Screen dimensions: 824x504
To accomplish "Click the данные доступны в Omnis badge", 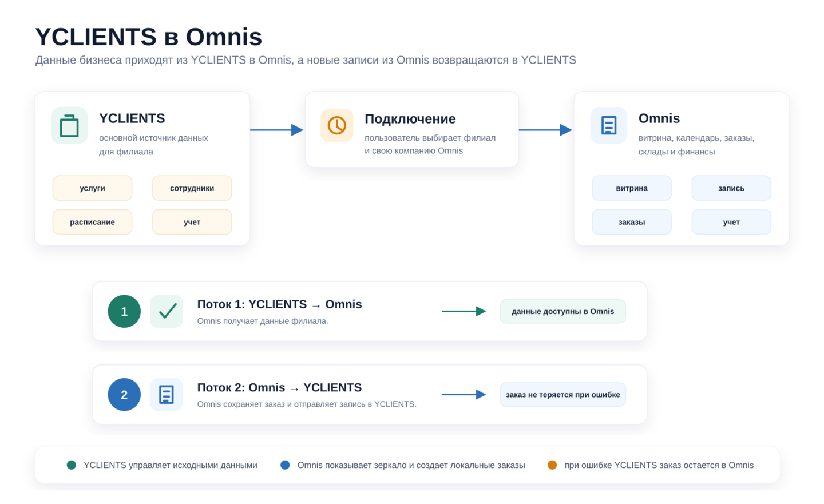I will 563,311.
